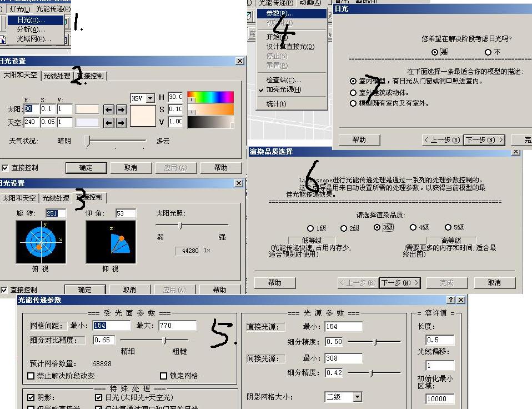This screenshot has width=532, height=409.
Task: Select 统计(t) menu item
Action: [292, 103]
